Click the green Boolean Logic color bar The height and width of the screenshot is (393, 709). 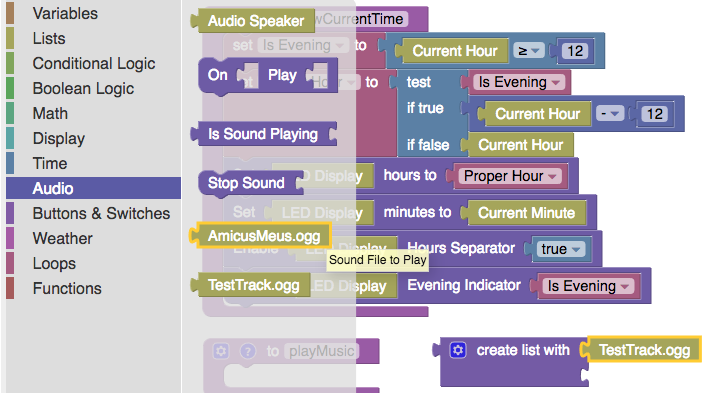pyautogui.click(x=10, y=88)
